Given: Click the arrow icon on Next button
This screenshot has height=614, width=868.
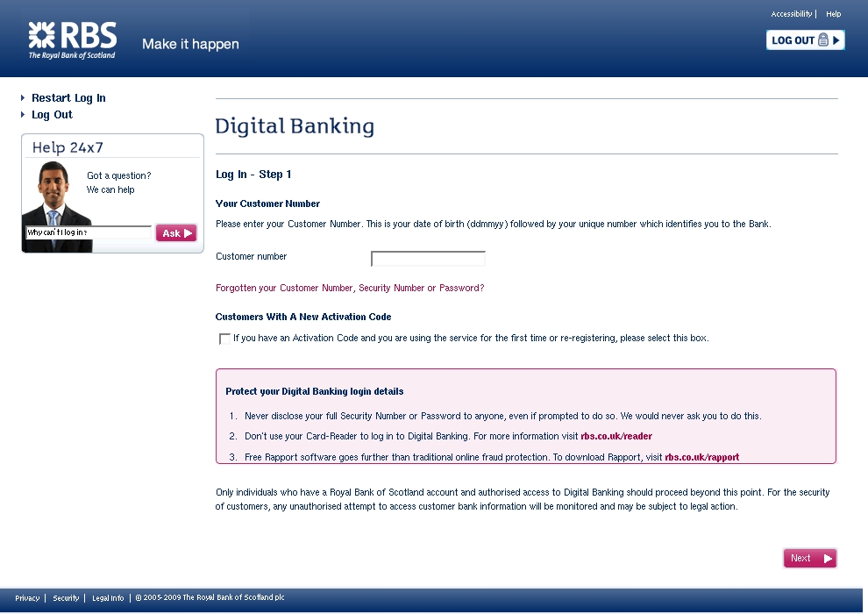Looking at the screenshot, I should click(x=828, y=559).
